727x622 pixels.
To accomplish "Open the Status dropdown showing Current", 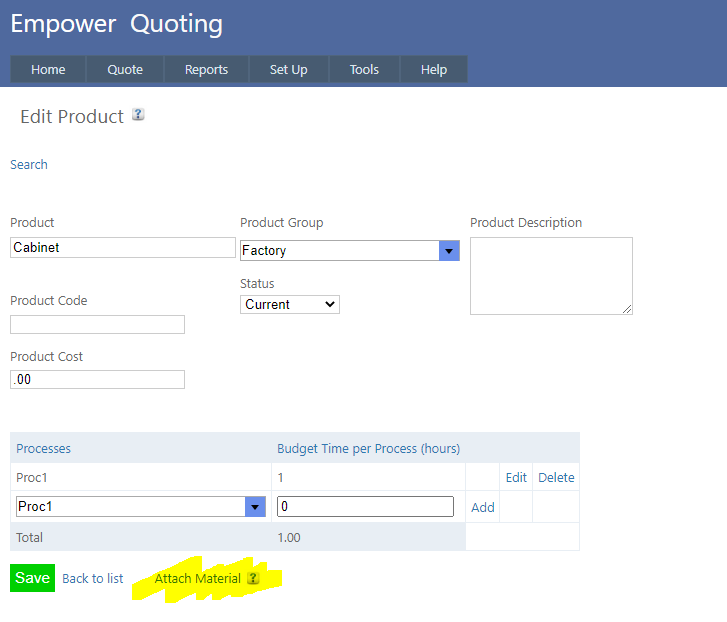I will (289, 304).
